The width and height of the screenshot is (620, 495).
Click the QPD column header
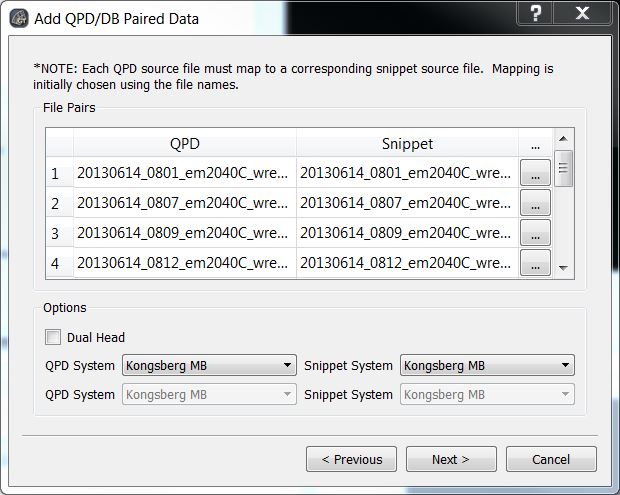(x=185, y=143)
